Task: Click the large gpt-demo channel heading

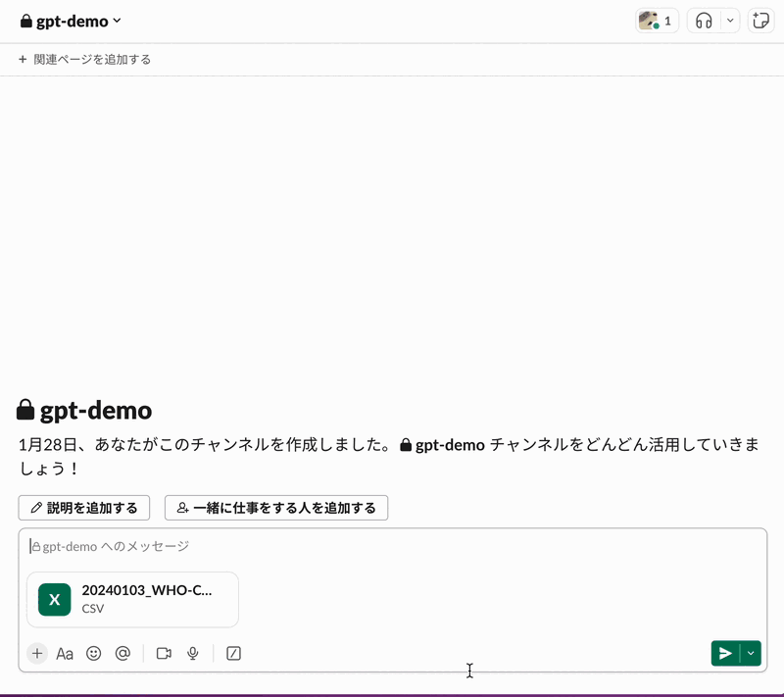Action: coord(84,410)
